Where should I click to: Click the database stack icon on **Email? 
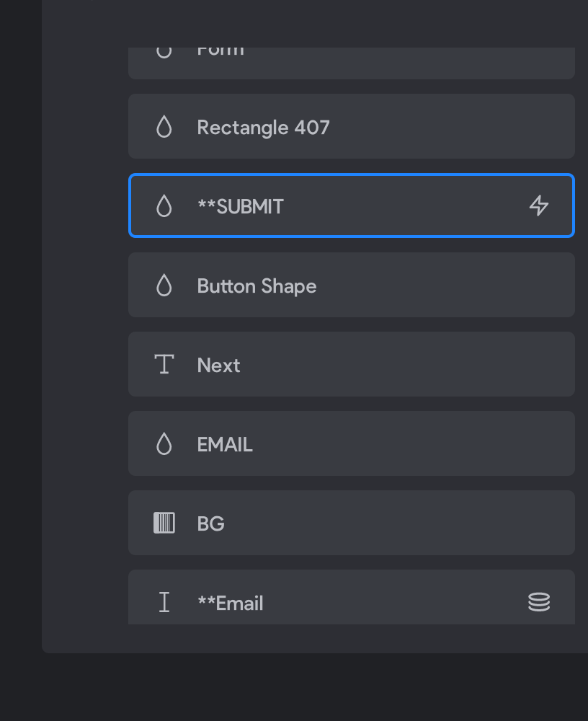(x=539, y=602)
